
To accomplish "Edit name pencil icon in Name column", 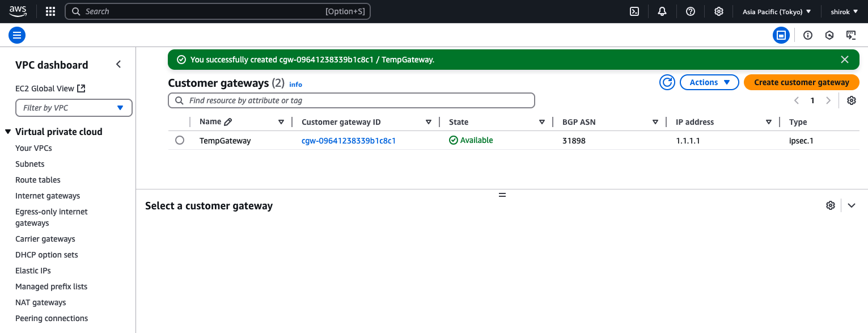I will pos(228,122).
